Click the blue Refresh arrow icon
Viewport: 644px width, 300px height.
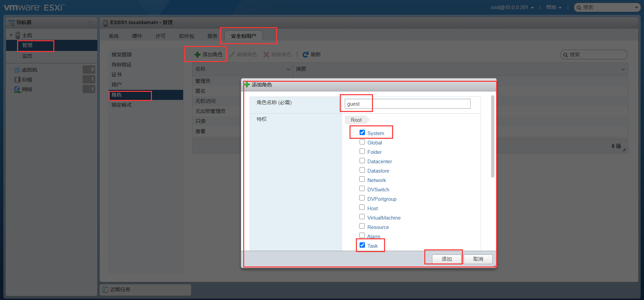pos(306,55)
